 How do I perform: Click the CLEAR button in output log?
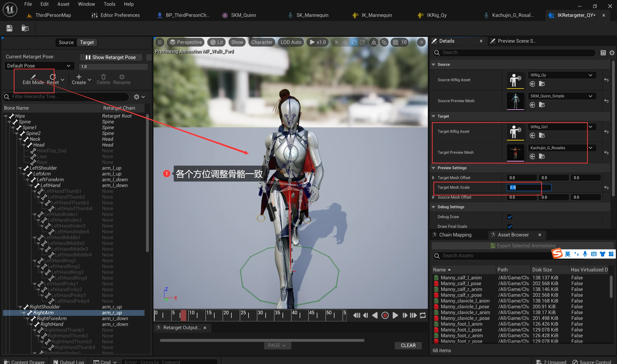click(408, 345)
